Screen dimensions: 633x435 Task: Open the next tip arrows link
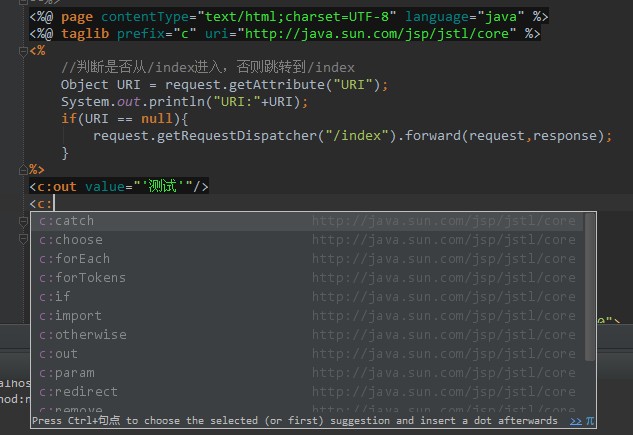(x=576, y=421)
